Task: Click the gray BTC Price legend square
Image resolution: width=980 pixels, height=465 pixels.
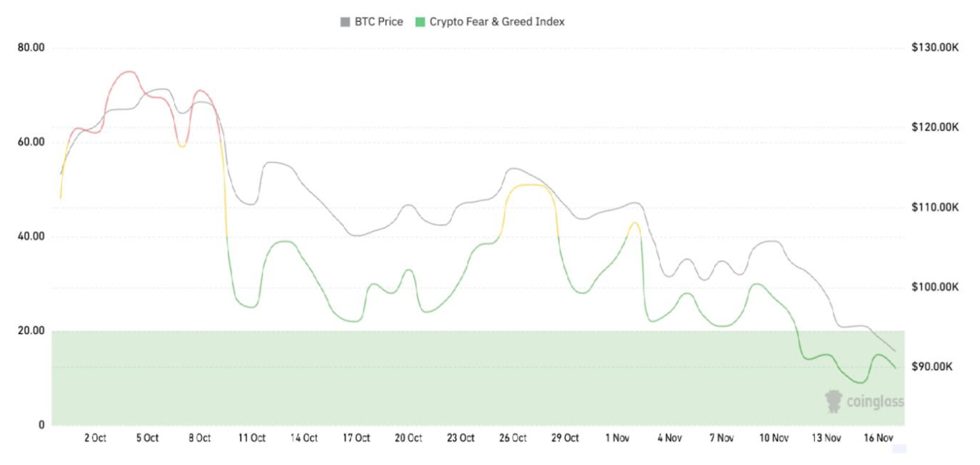Action: tap(345, 22)
